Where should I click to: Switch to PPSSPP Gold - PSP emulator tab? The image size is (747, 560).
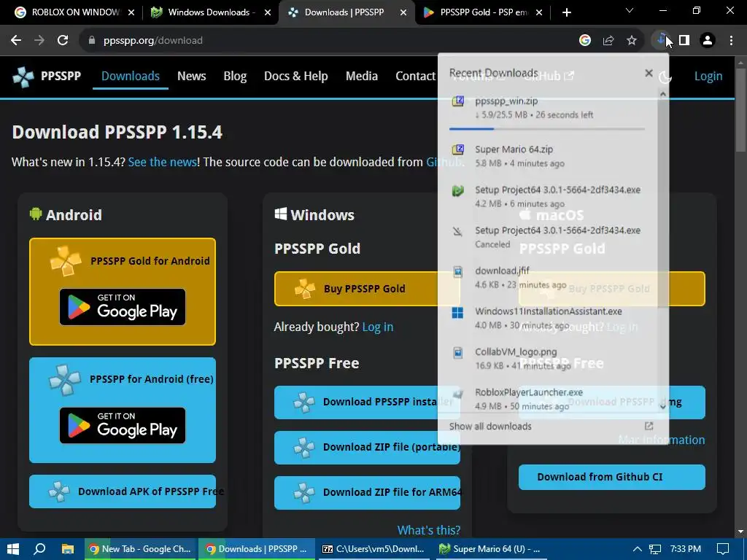pyautogui.click(x=483, y=12)
